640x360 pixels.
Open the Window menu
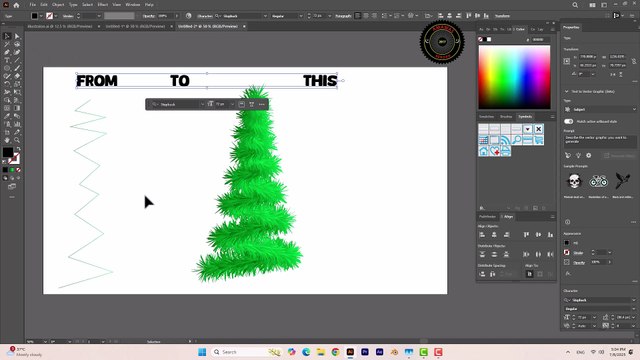pos(133,5)
